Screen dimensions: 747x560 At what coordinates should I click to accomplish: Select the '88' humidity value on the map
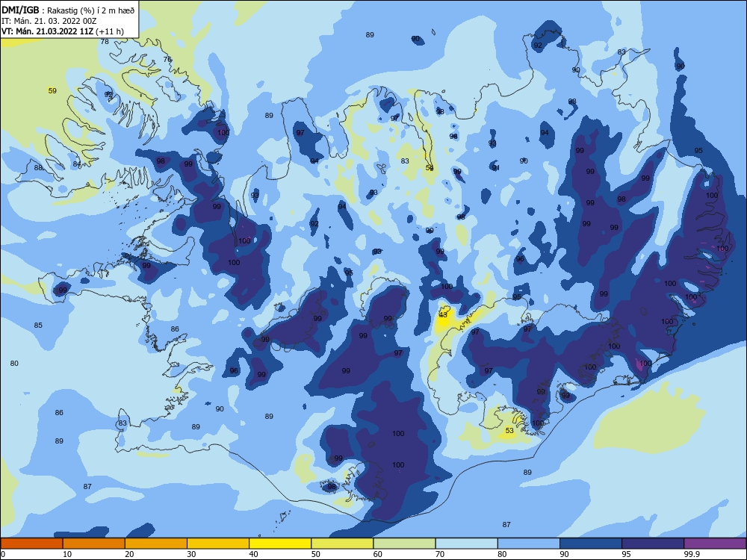(39, 167)
